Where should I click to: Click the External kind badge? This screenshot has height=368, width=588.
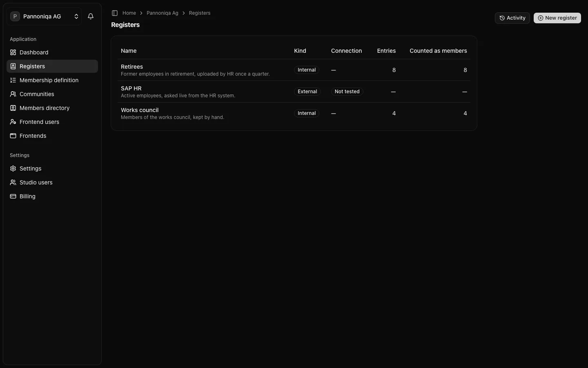coord(307,92)
